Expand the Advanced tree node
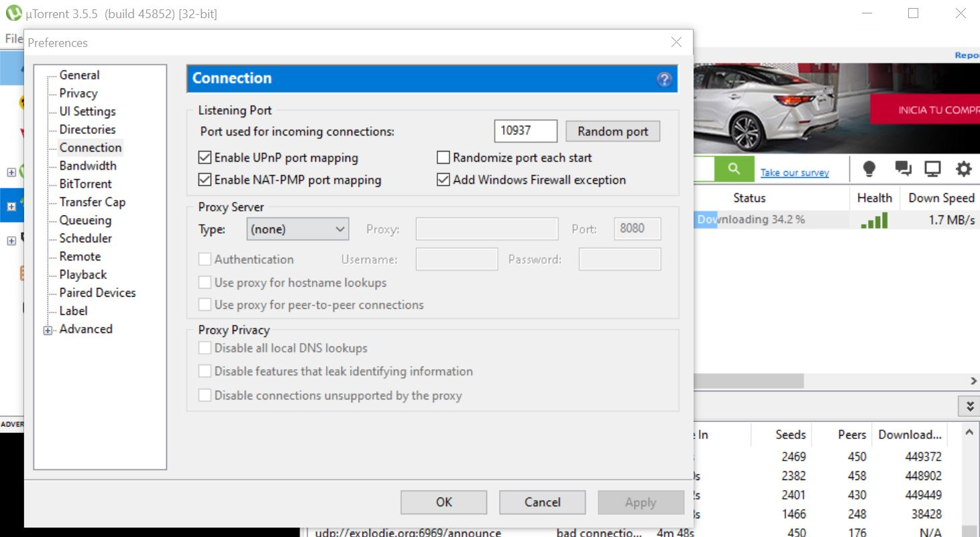 tap(48, 330)
